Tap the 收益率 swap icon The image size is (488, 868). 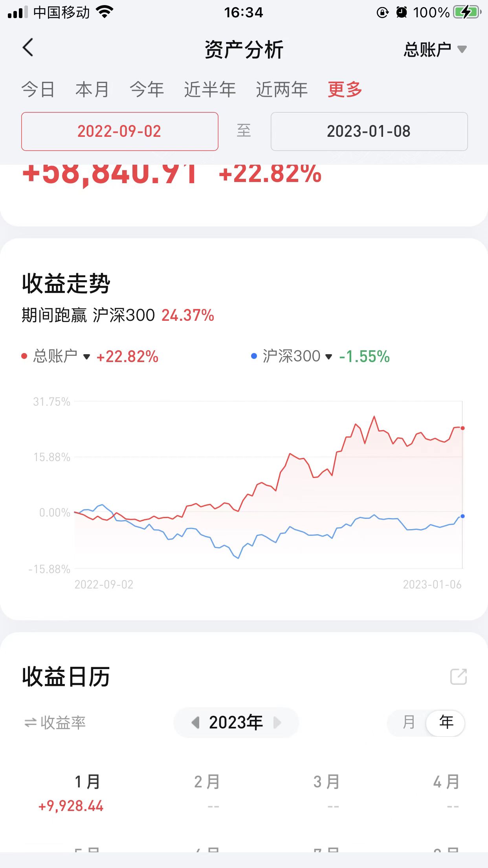point(31,723)
